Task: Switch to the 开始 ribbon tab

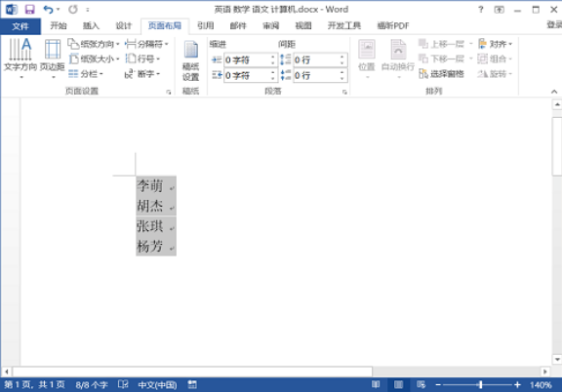Action: [x=59, y=25]
